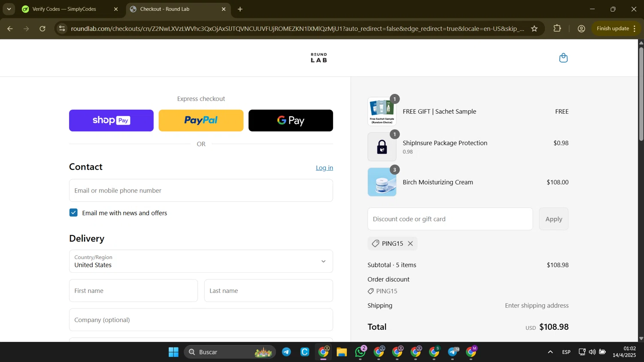Click the Birch Moisturizing Cream thumbnail

click(382, 182)
